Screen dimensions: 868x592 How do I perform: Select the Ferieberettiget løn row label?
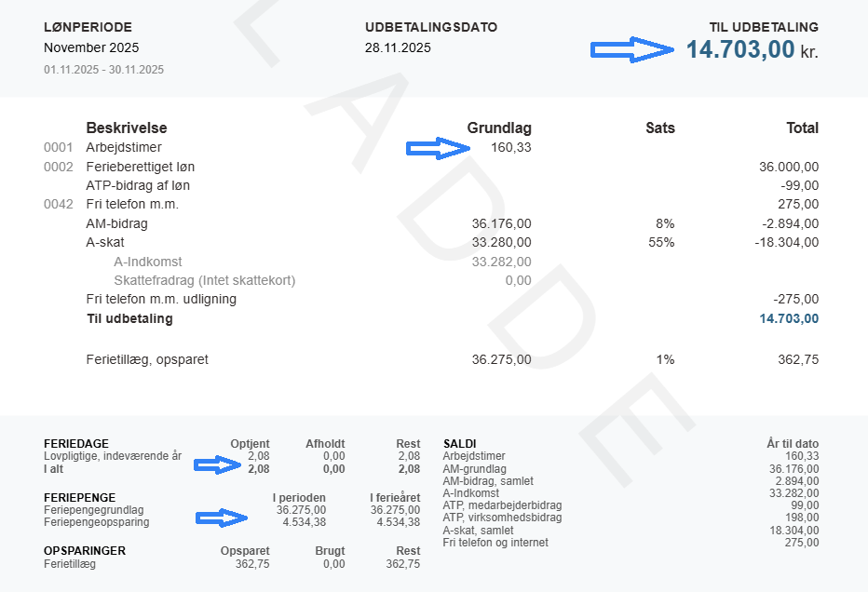141,167
